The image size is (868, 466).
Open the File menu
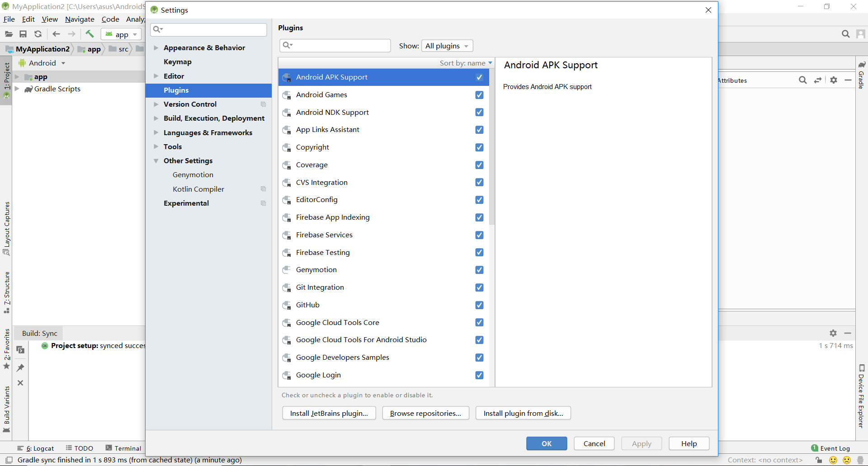pos(9,19)
